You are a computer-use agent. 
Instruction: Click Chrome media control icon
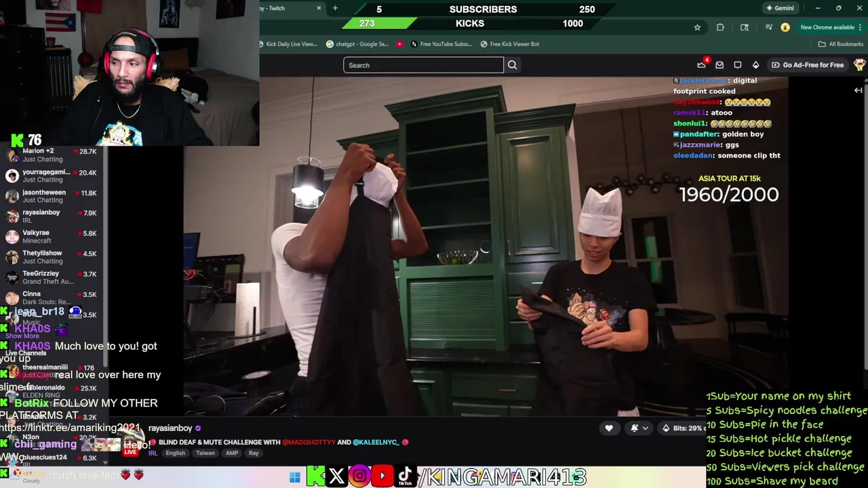tap(768, 27)
